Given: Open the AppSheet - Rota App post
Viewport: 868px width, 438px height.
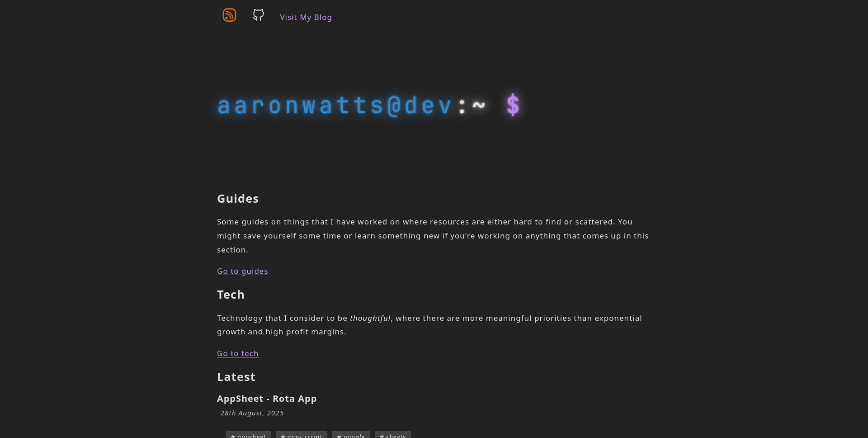Looking at the screenshot, I should tap(267, 399).
